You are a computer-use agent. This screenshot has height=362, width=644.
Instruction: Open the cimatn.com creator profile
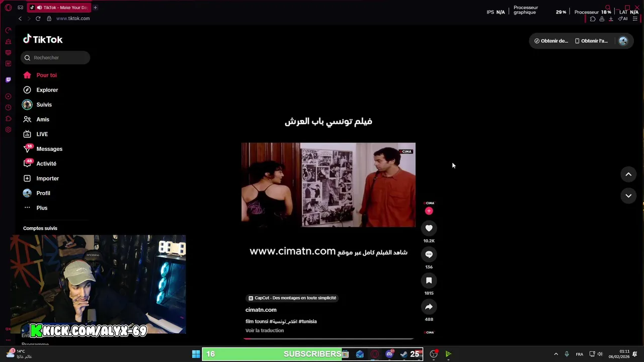point(261,310)
